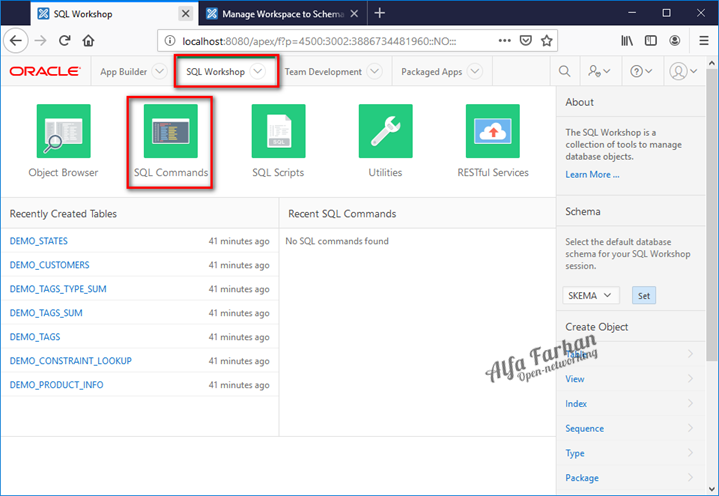719x496 pixels.
Task: Open the DEMO_TAGS_SUM table link
Action: 46,313
